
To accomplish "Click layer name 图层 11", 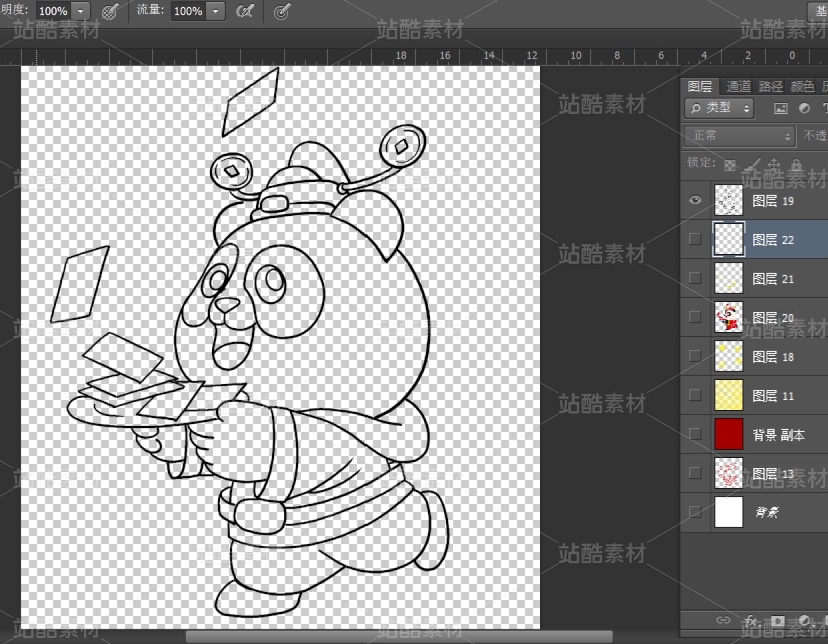I will click(773, 395).
